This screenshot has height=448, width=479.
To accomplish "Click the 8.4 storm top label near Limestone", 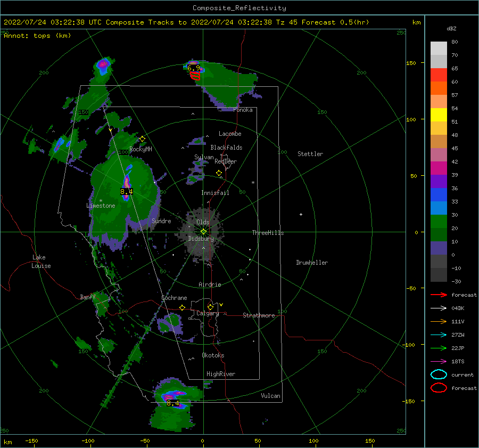I will click(x=126, y=192).
